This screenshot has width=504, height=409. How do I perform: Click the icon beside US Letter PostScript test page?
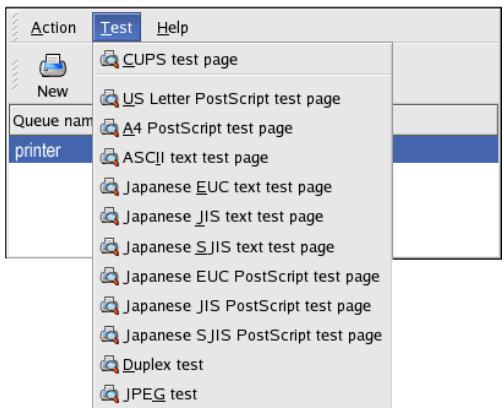coord(110,99)
